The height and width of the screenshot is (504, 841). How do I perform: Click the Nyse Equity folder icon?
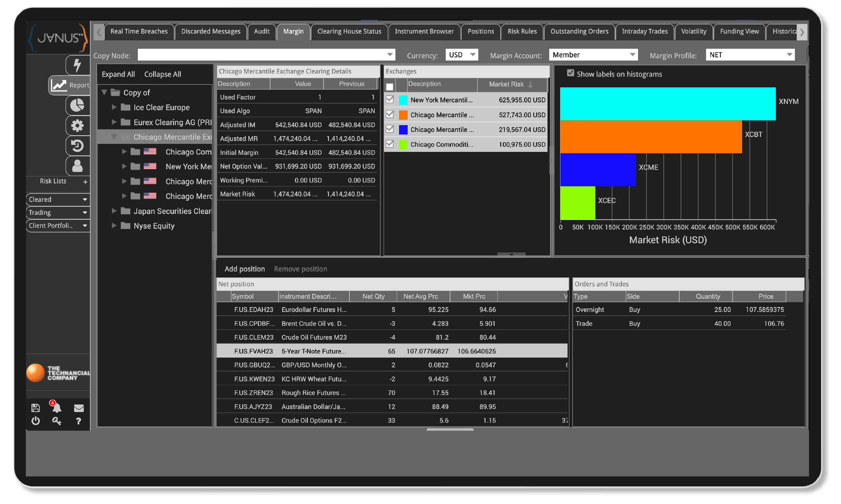(126, 226)
